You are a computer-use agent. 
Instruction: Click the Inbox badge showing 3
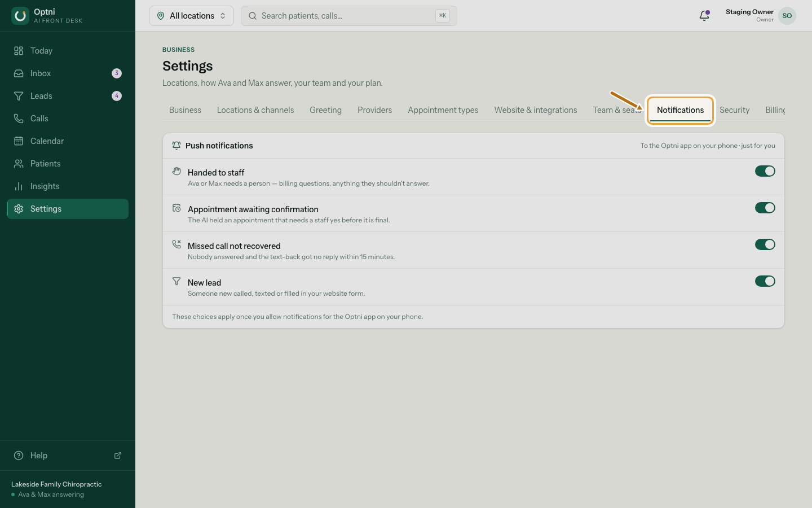(117, 73)
